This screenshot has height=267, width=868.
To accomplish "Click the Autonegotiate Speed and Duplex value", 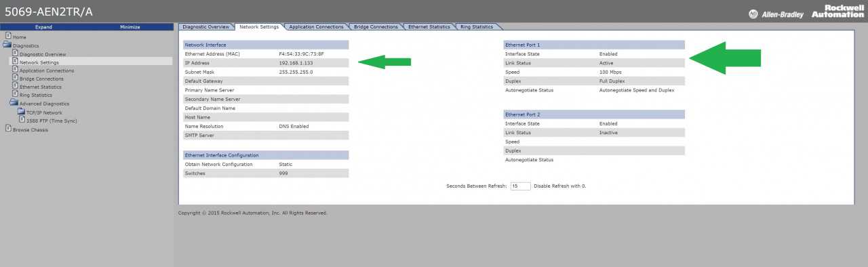I will click(x=637, y=90).
